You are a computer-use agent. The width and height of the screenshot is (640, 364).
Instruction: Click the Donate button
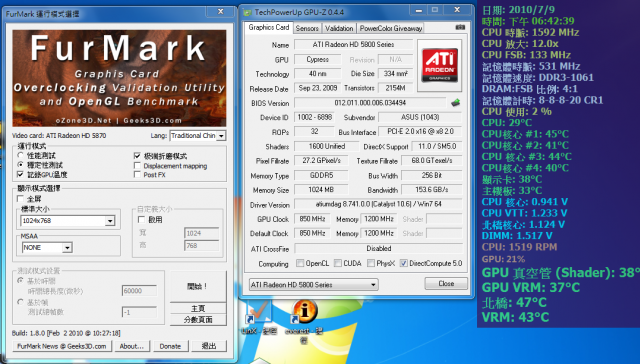tap(170, 346)
